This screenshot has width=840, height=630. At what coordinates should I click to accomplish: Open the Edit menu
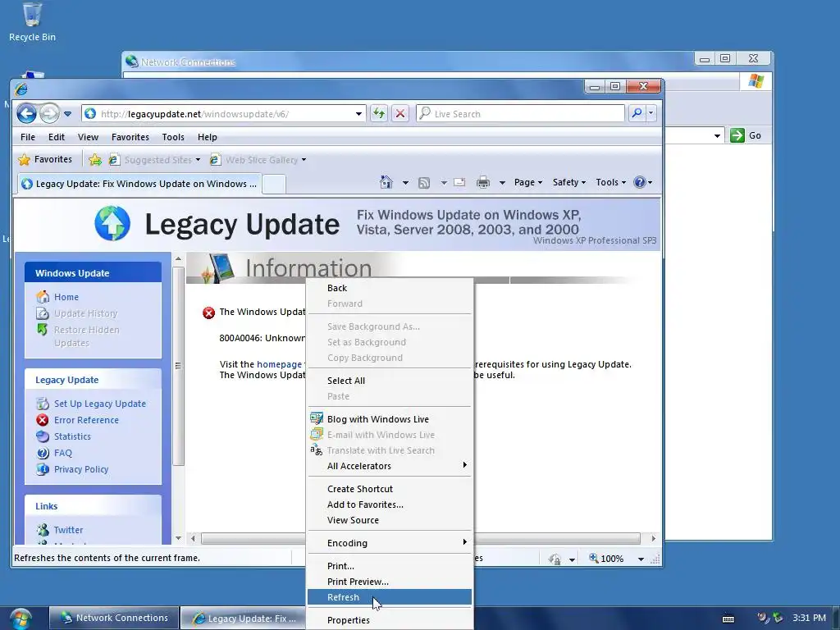tap(57, 137)
